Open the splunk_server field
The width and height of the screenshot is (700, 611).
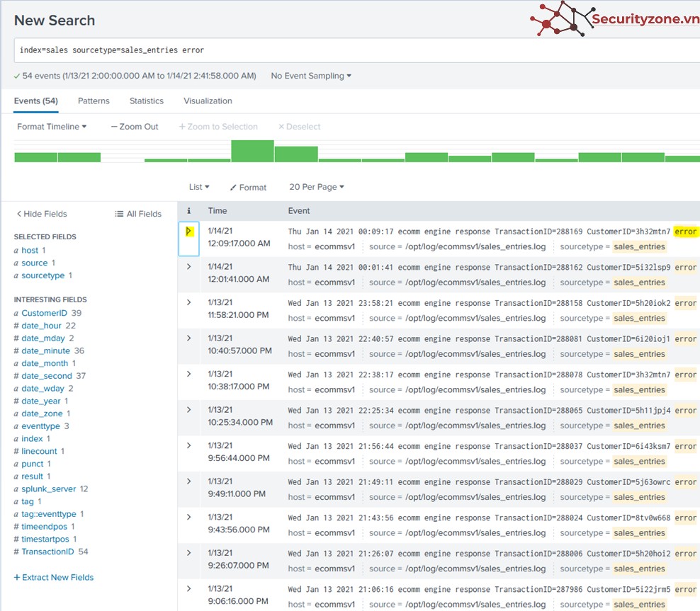click(x=49, y=489)
